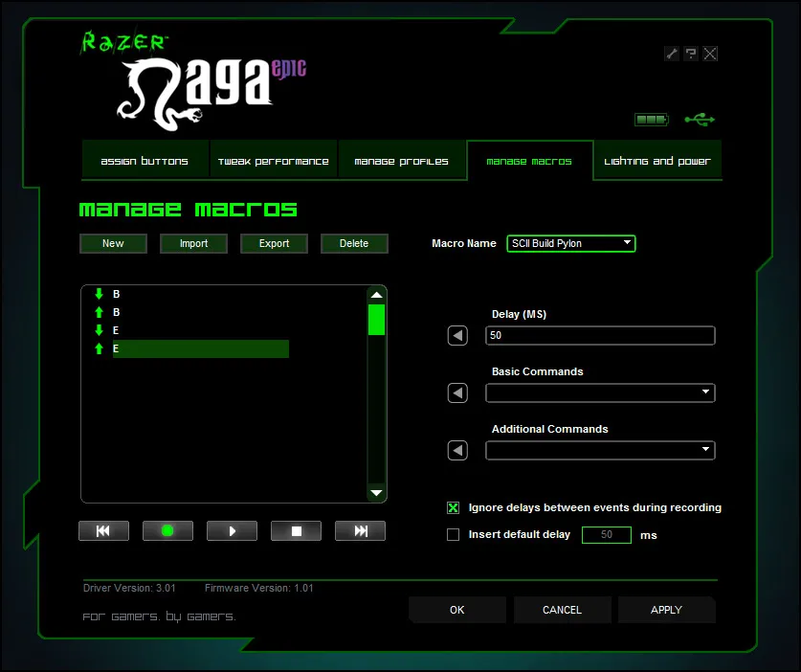
Task: Click the macro list scrollbar thumb
Action: pos(376,320)
